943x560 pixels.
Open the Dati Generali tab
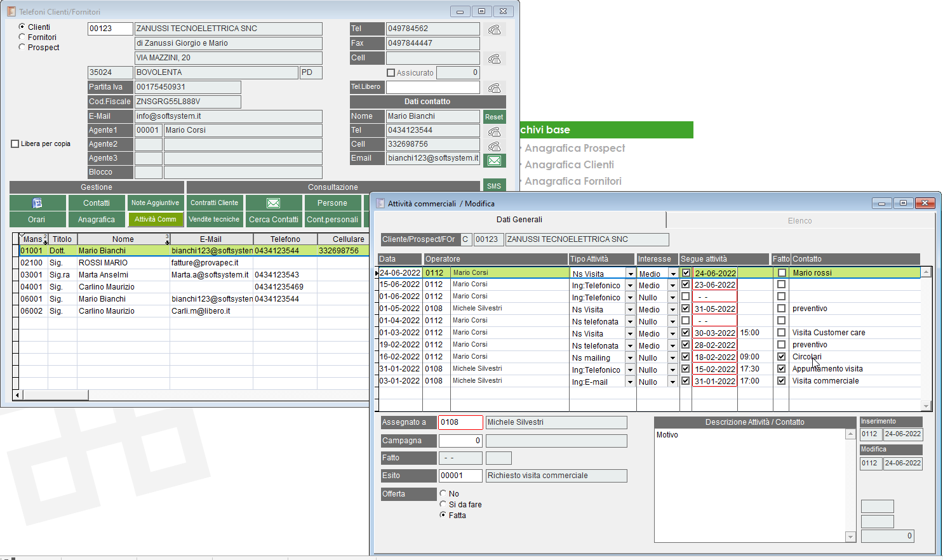(519, 220)
